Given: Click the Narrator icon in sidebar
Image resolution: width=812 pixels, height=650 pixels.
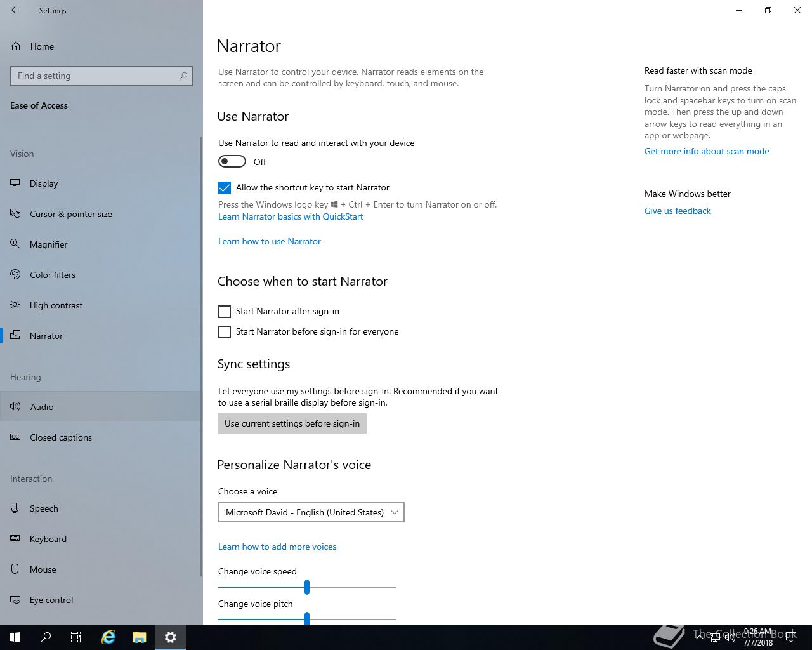Looking at the screenshot, I should tap(16, 336).
